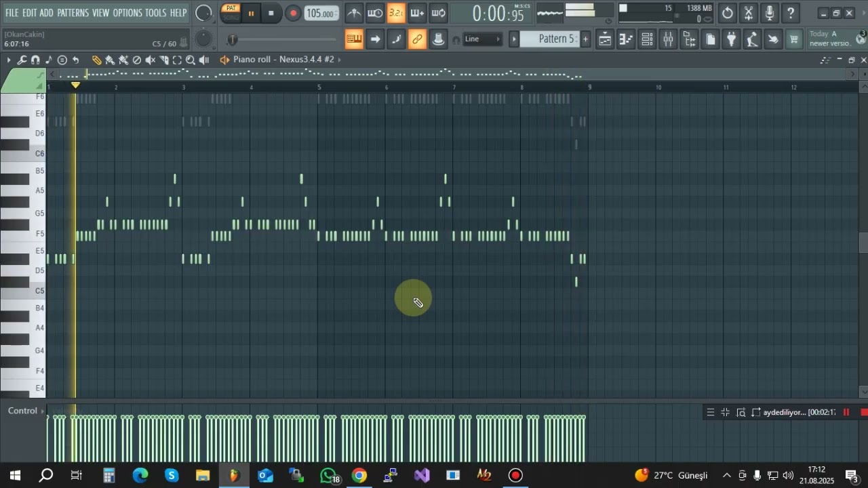Open the touch controllers hand icon
The height and width of the screenshot is (488, 868).
click(x=773, y=39)
